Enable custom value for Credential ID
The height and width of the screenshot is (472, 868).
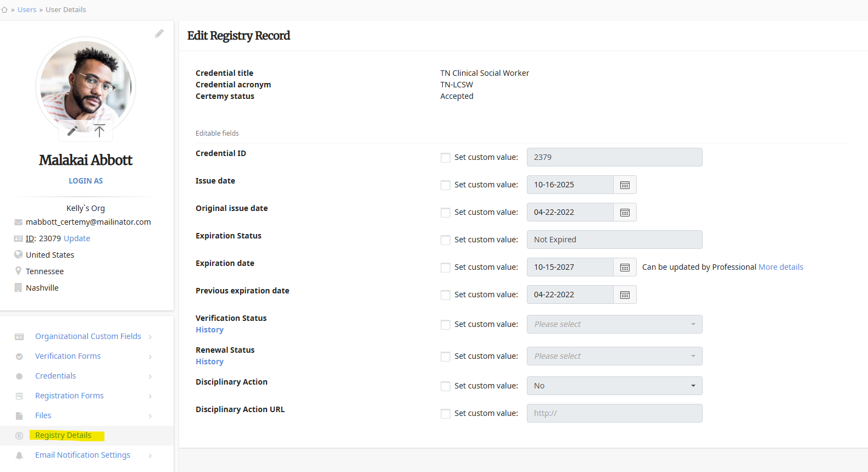tap(446, 158)
